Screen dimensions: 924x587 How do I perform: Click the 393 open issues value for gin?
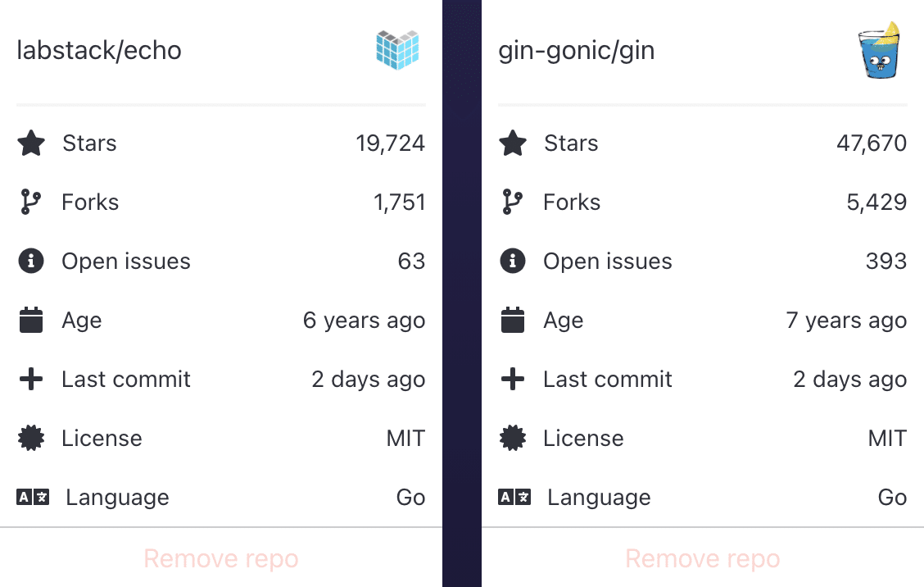[885, 262]
